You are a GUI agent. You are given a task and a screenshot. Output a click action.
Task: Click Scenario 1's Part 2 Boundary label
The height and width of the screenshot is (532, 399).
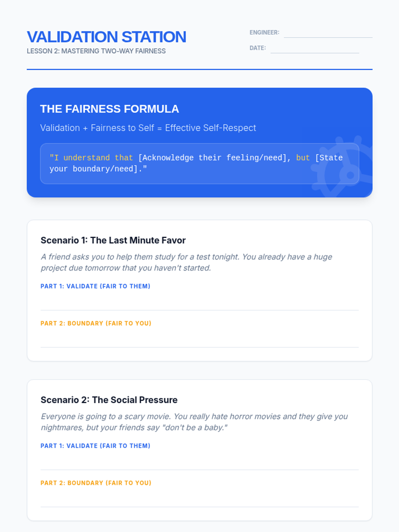[96, 324]
